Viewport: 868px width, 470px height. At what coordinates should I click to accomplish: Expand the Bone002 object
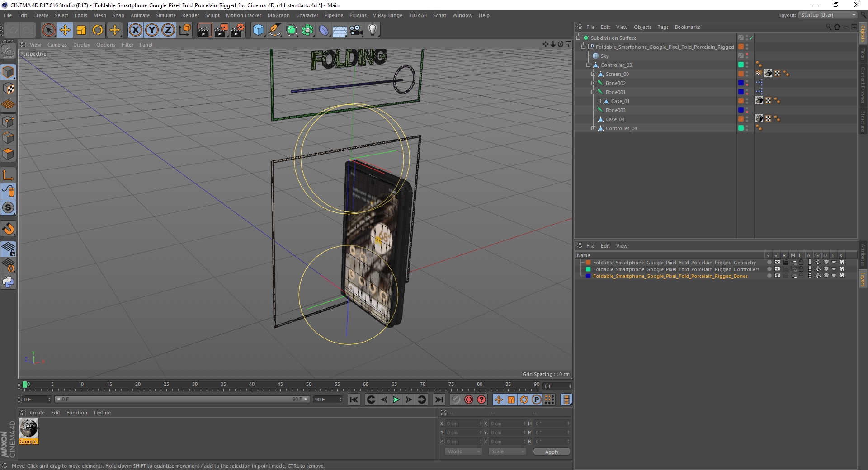point(594,83)
